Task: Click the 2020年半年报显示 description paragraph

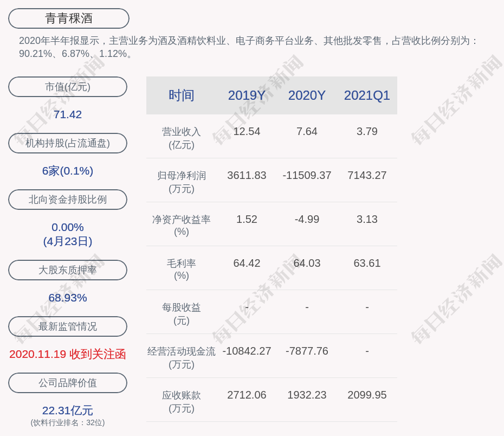Action: pos(248,47)
